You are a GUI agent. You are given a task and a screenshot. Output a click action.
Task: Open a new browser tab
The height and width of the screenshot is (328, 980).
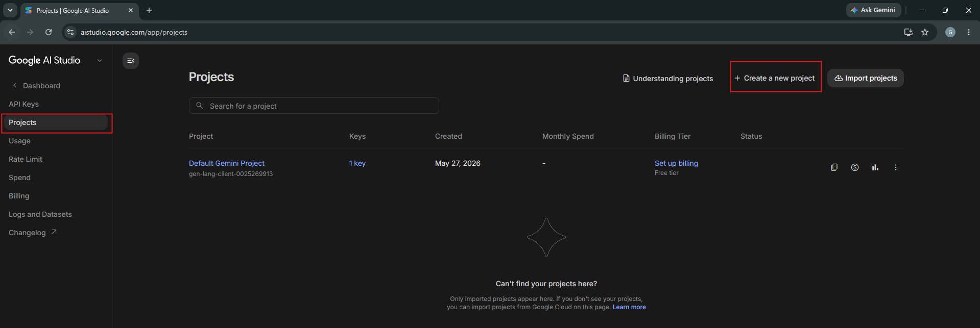(149, 10)
